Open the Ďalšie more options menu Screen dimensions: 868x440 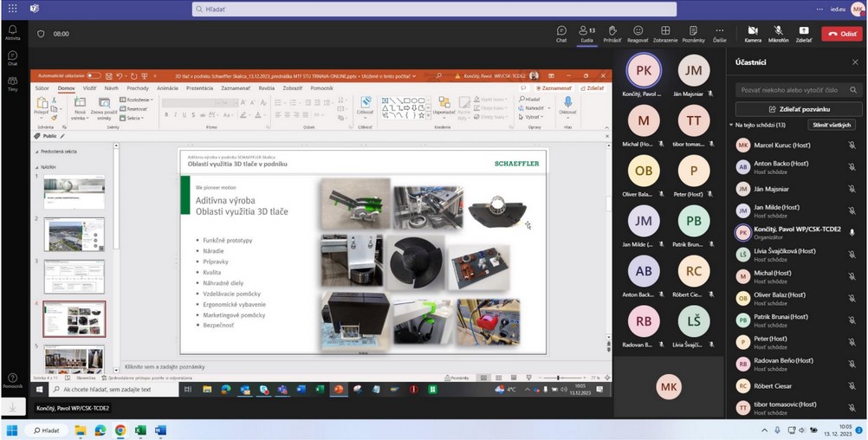(720, 31)
